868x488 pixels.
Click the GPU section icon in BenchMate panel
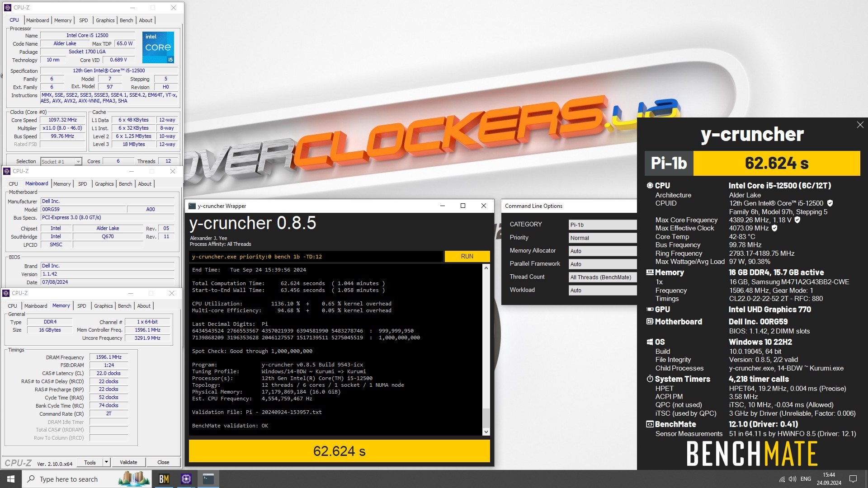[x=650, y=310]
